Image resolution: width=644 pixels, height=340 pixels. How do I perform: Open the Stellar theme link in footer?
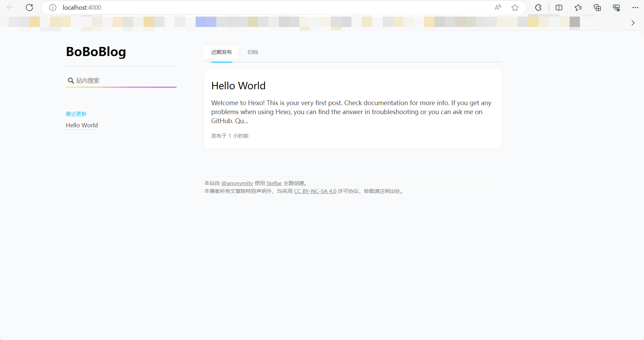[x=274, y=183]
